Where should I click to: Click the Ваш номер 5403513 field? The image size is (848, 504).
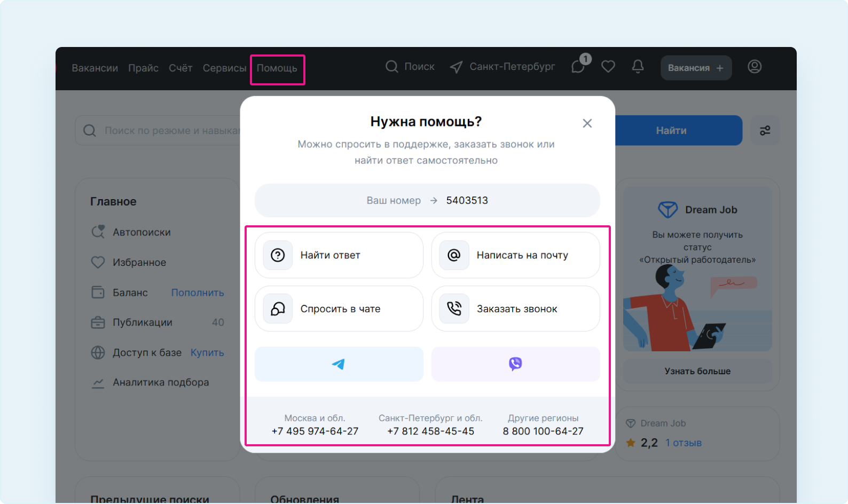coord(427,200)
